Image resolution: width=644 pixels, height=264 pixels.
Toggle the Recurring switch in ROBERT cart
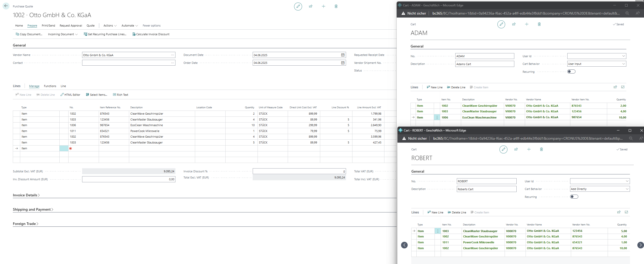coord(574,197)
